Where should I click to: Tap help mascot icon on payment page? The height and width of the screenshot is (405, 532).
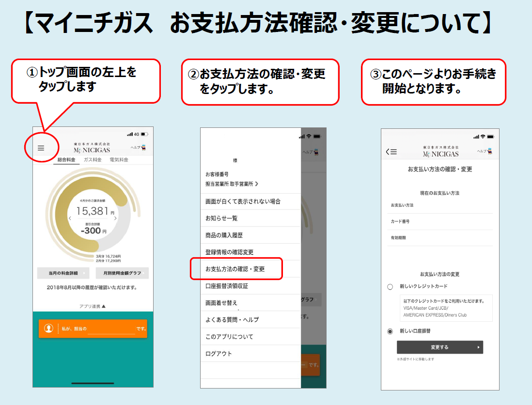coord(489,151)
